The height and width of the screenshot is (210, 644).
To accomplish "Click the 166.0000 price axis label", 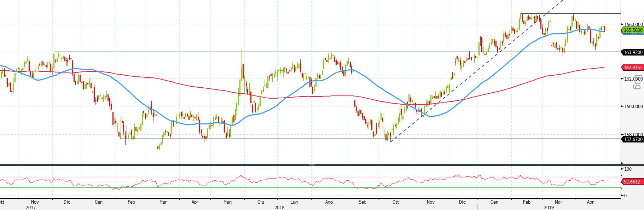I will point(634,24).
